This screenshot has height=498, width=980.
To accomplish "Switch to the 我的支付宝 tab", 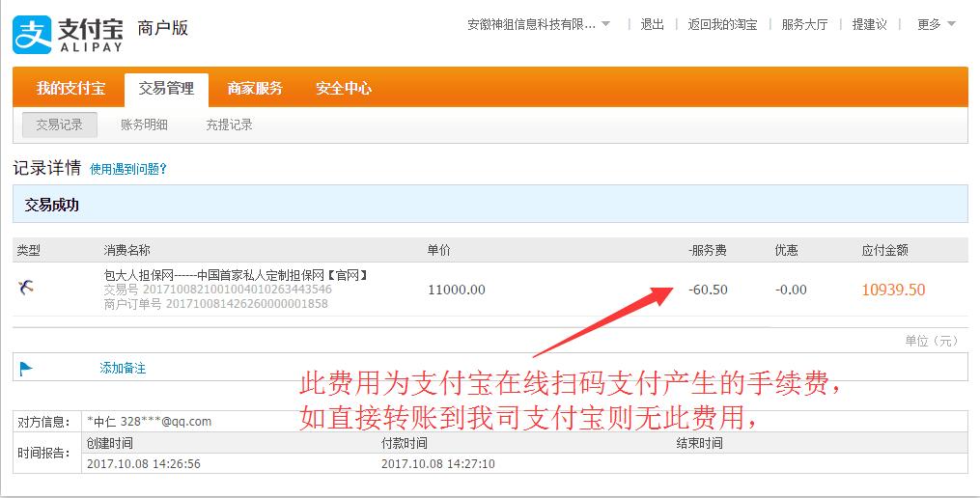I will pos(70,89).
